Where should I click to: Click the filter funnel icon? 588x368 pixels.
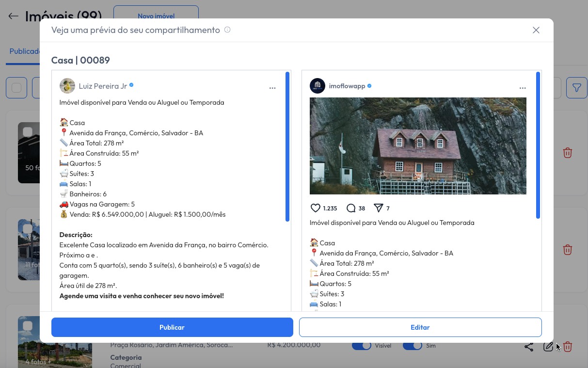tap(576, 88)
